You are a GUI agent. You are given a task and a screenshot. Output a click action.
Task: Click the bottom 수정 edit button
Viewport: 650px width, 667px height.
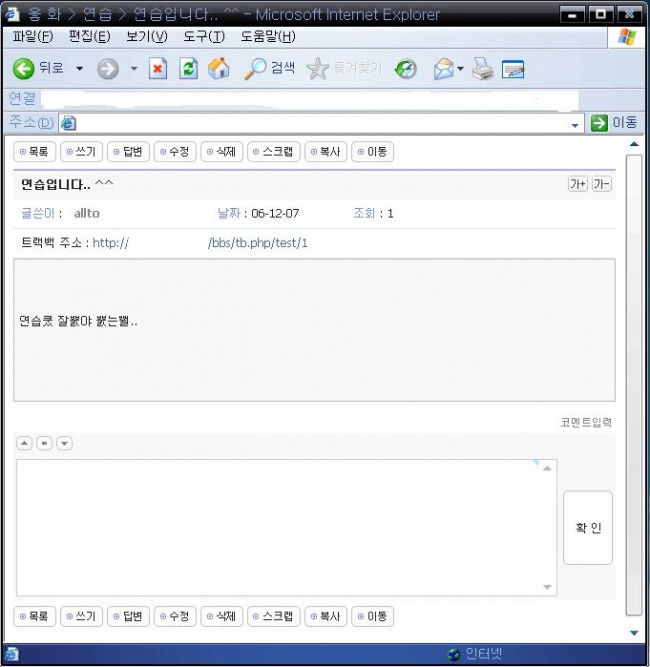[175, 616]
